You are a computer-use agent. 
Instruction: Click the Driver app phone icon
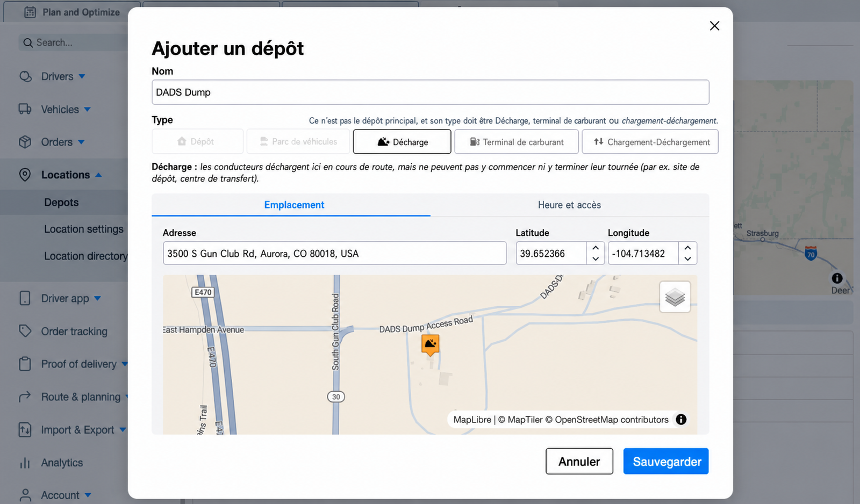click(x=25, y=298)
